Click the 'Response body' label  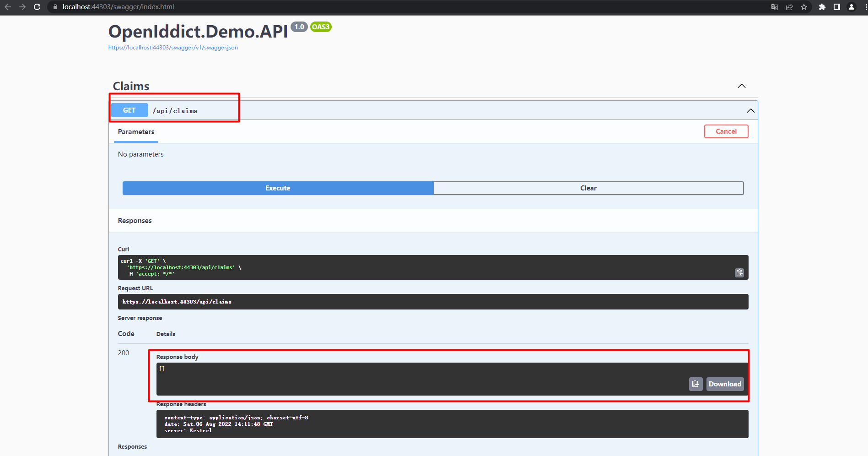click(x=178, y=357)
